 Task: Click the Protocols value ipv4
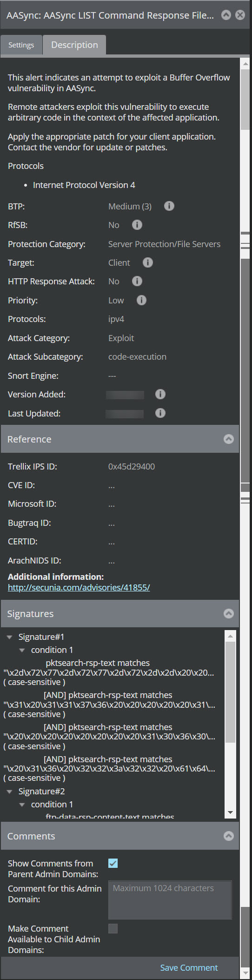(116, 319)
